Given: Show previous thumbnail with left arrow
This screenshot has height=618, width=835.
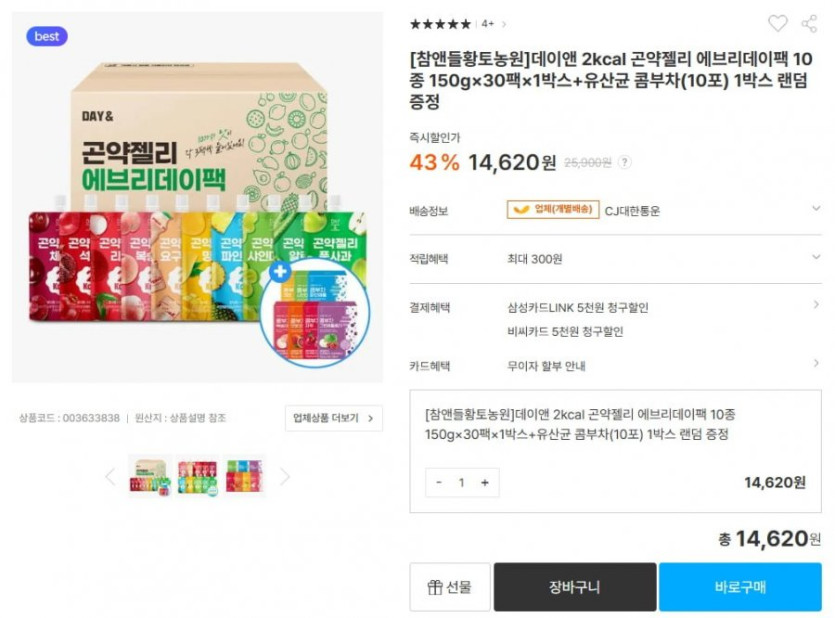Looking at the screenshot, I should coord(111,477).
